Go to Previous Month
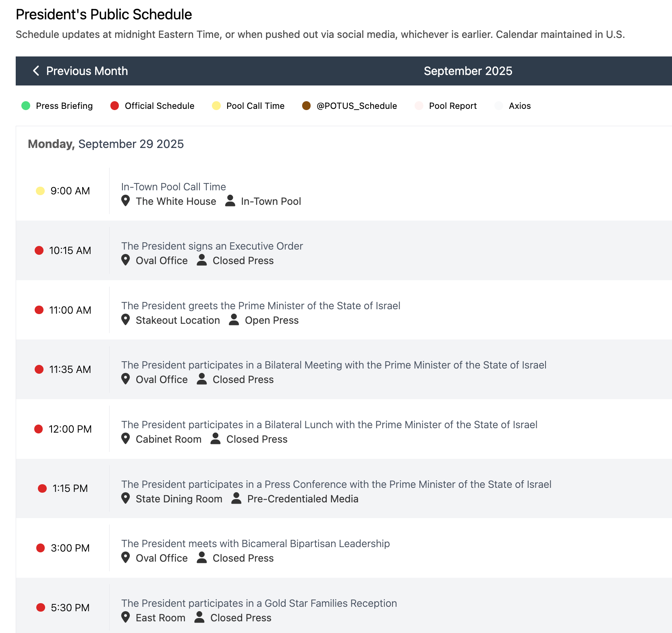 pyautogui.click(x=87, y=71)
